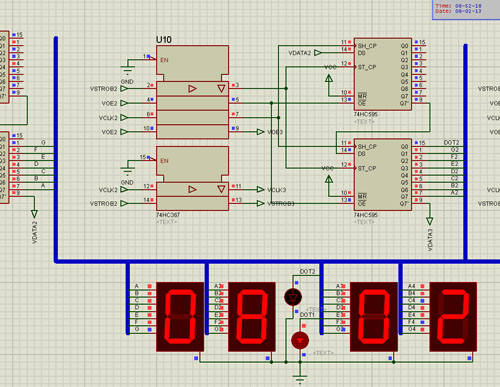The width and height of the screenshot is (500, 387).
Task: Click the 74HC367 part name label
Action: click(168, 215)
